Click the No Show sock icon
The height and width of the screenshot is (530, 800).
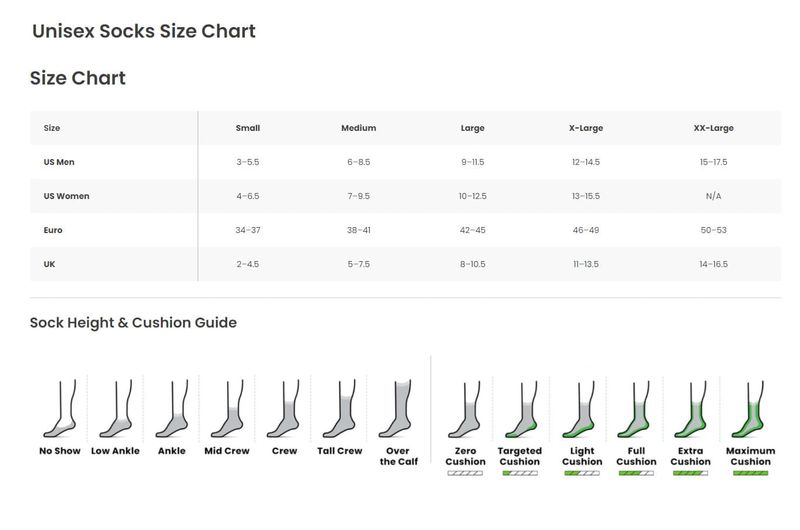(59, 410)
